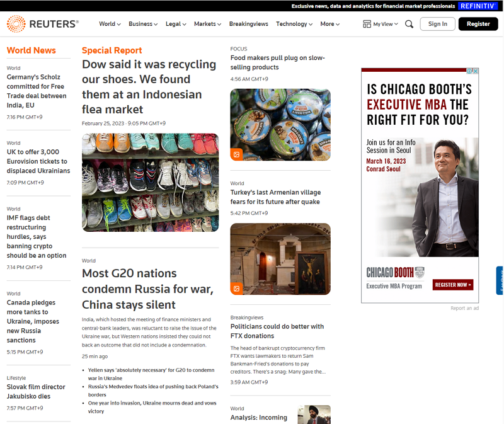The image size is (504, 424).
Task: Open Slovak film director Jakubisko article
Action: click(36, 391)
